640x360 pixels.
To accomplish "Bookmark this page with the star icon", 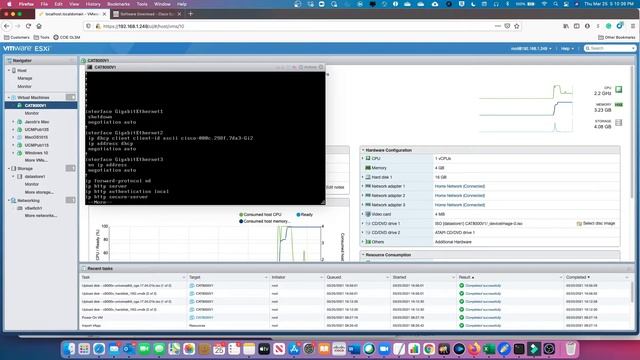I will 517,26.
